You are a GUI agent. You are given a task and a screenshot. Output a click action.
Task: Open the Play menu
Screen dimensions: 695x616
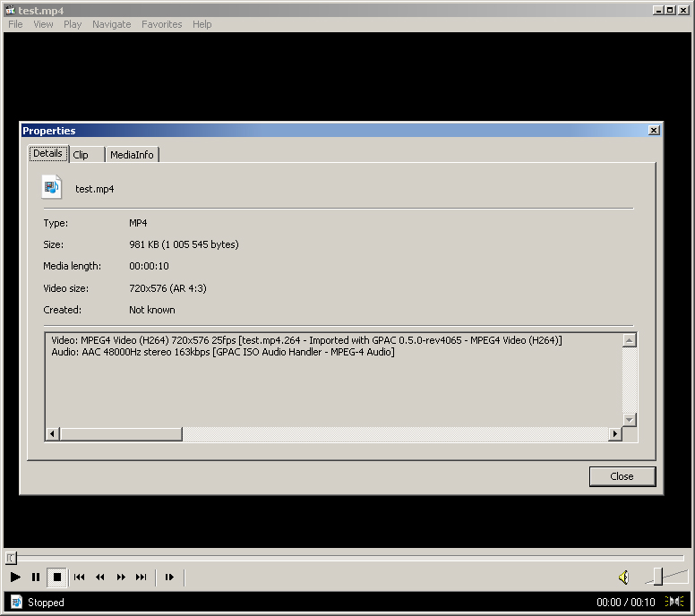coord(73,24)
